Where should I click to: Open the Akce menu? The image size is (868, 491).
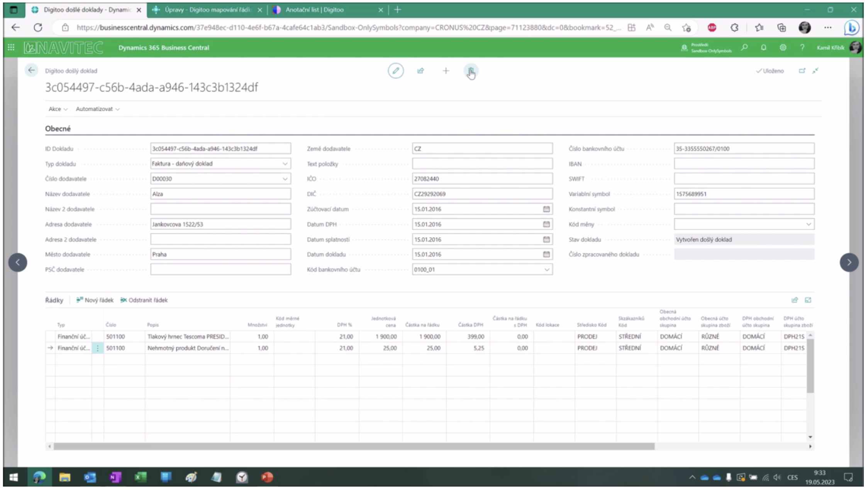pyautogui.click(x=58, y=109)
